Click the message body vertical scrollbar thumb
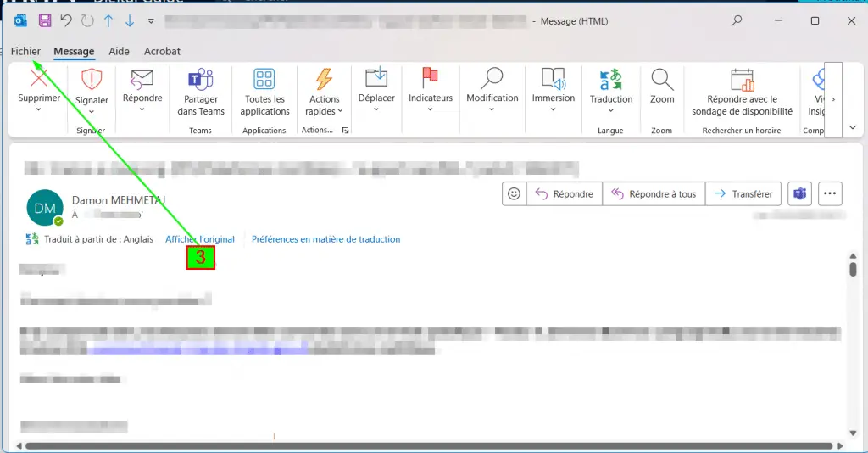Image resolution: width=868 pixels, height=453 pixels. pos(853,269)
